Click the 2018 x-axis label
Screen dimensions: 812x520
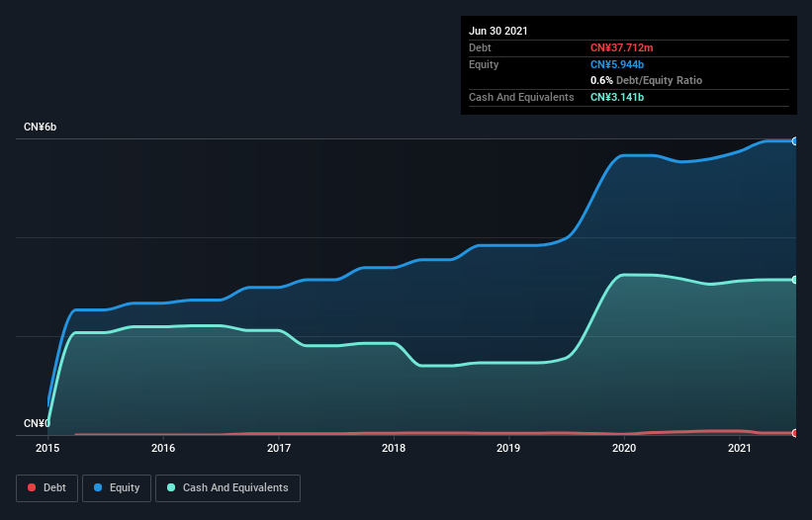point(394,448)
